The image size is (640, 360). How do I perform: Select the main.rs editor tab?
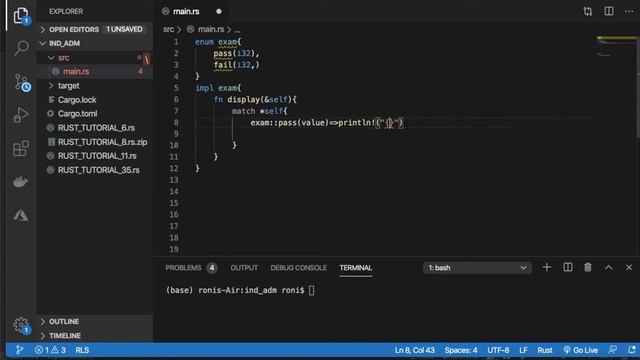[x=186, y=11]
